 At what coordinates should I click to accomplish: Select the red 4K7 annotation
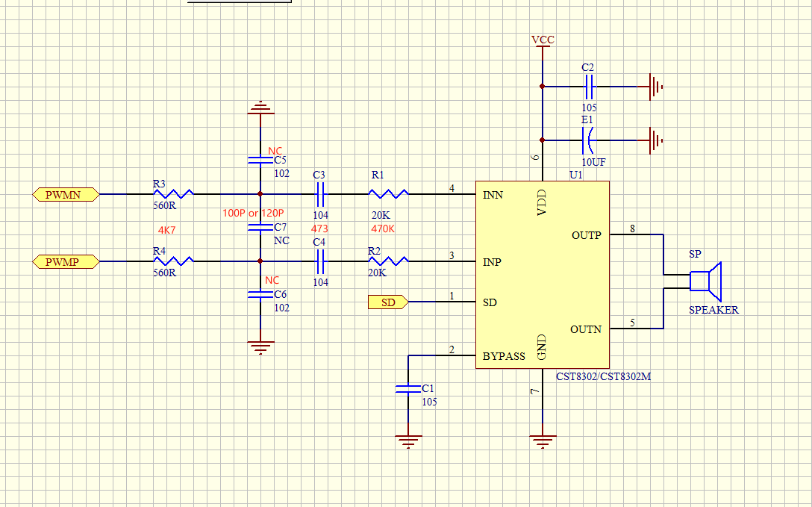coord(166,230)
